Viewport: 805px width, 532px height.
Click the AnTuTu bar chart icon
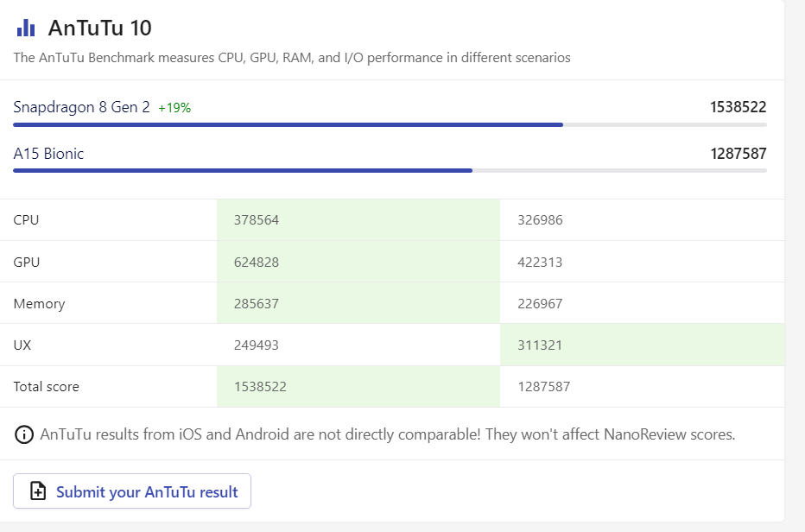(26, 28)
